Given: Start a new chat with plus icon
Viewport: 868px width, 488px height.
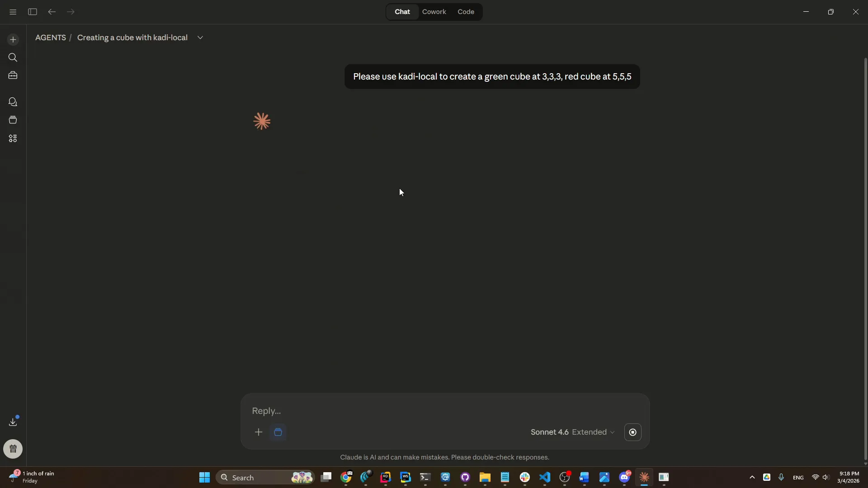Looking at the screenshot, I should [13, 40].
